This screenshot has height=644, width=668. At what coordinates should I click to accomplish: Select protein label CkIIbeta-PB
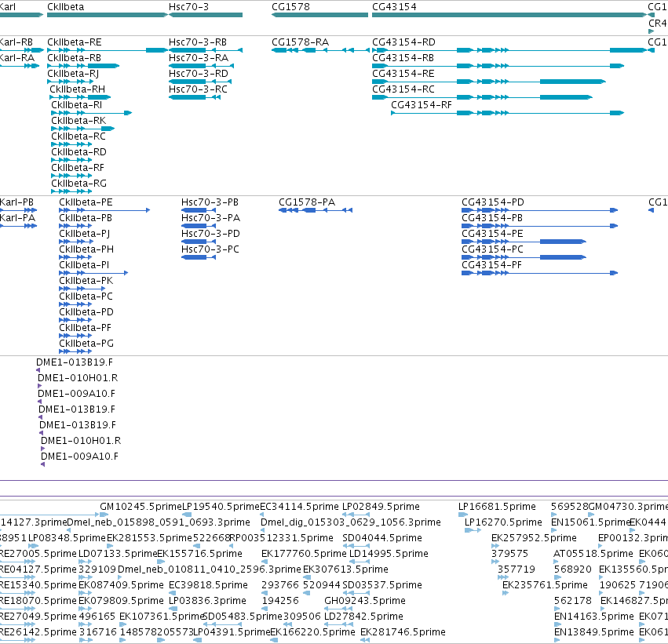[86, 218]
